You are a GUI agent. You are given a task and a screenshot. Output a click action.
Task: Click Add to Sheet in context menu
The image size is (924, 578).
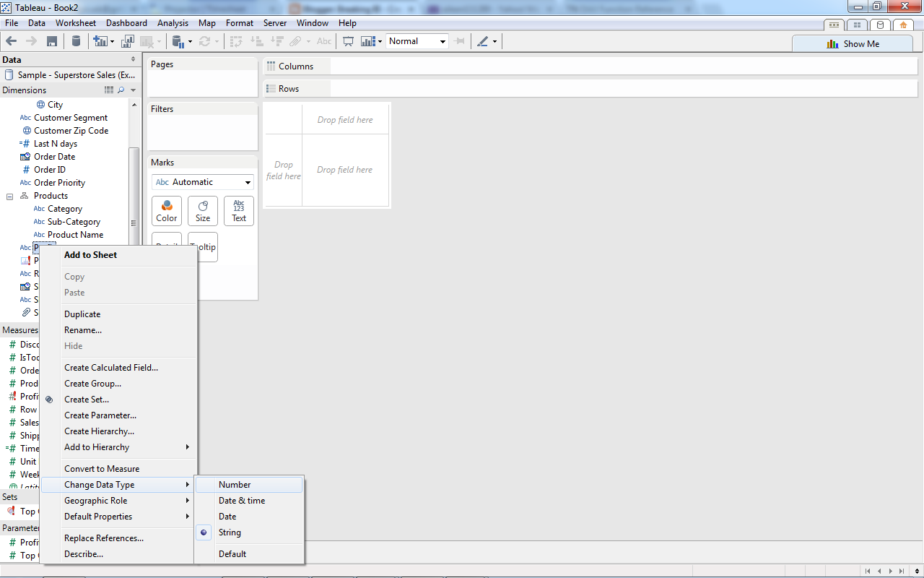118,255
